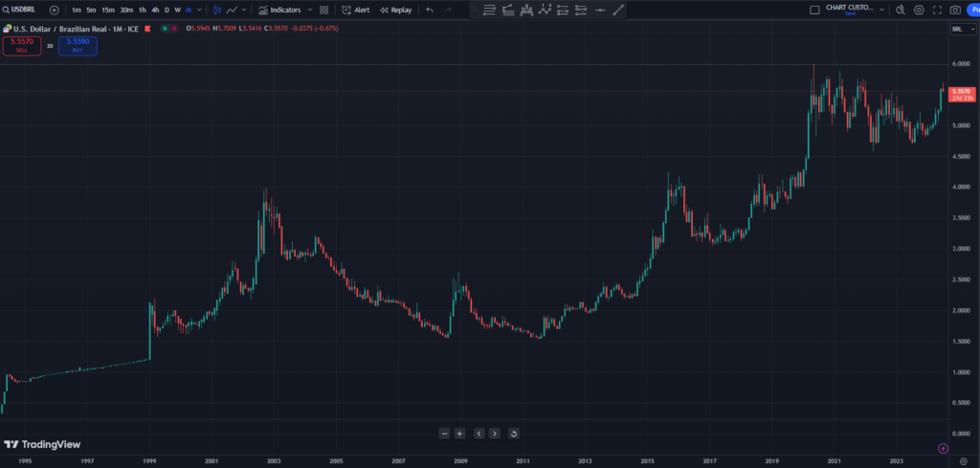Open the Indicators menu
Image resolution: width=980 pixels, height=468 pixels.
278,10
